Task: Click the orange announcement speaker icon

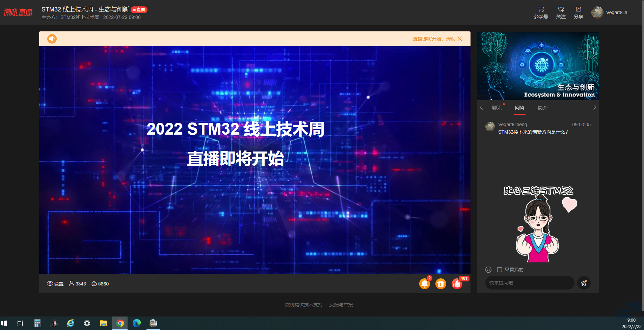Action: point(52,39)
